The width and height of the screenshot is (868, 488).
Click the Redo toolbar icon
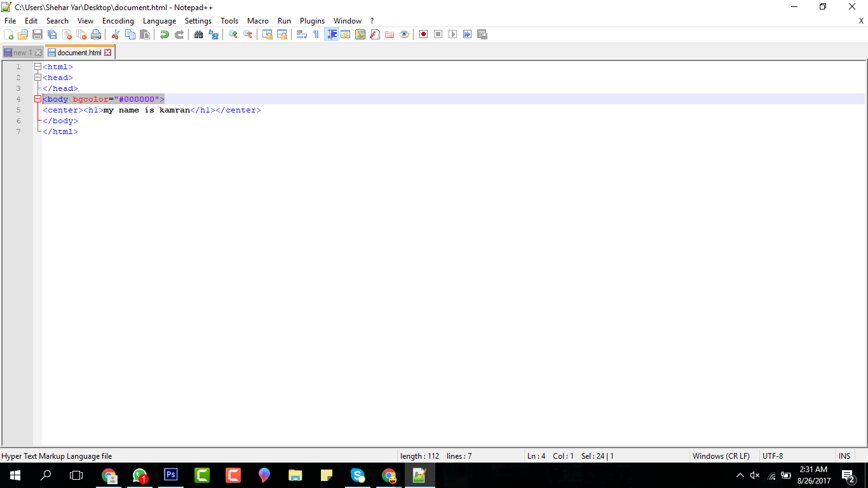click(x=179, y=34)
